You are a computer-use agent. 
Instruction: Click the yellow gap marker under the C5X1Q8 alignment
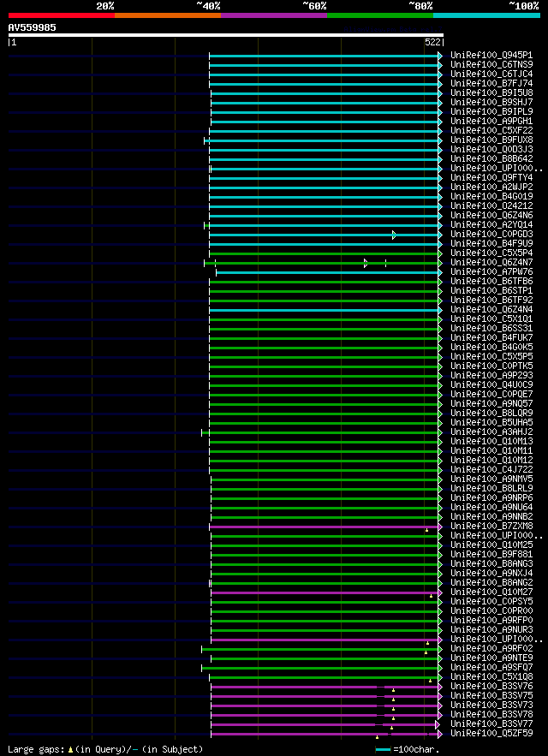pos(431,681)
